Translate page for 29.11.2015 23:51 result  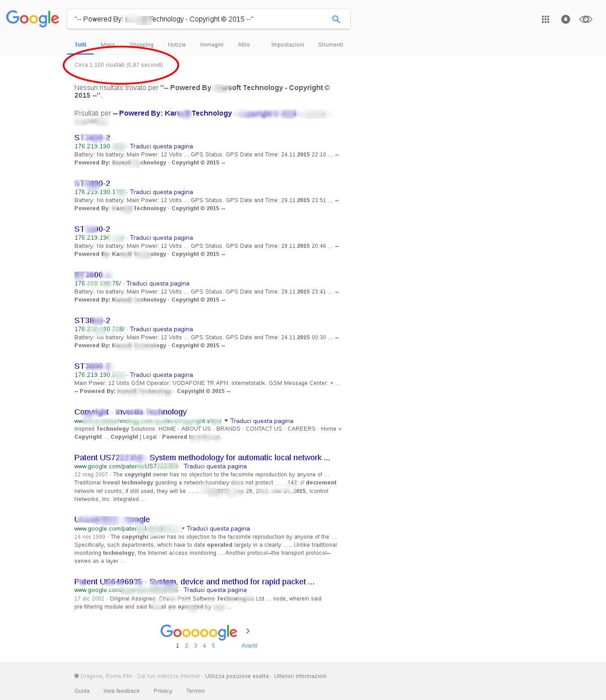coord(161,192)
